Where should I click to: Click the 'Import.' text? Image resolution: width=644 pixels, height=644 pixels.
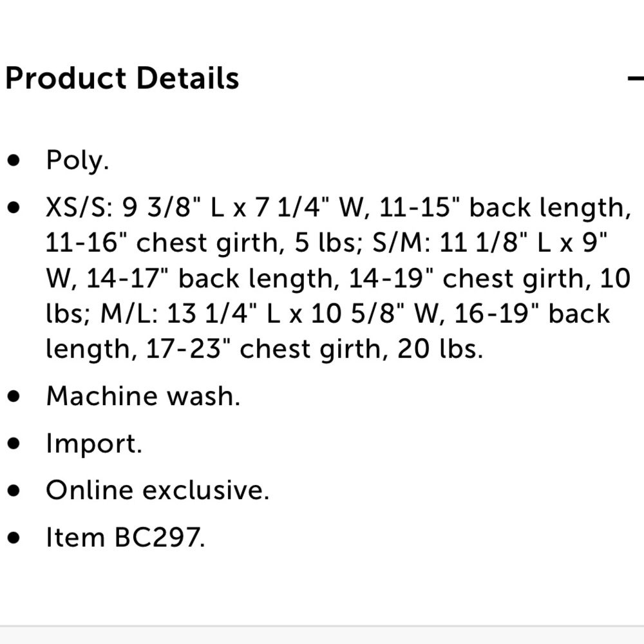coord(94,443)
